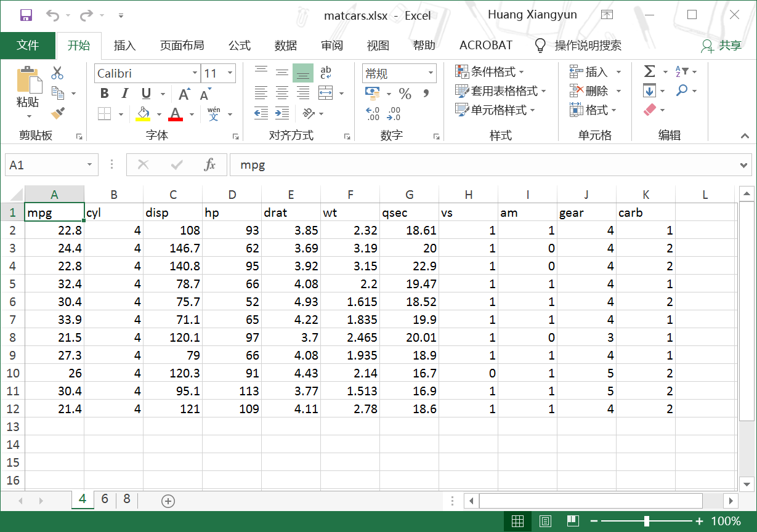Click the Percent Style icon
This screenshot has width=757, height=532.
click(405, 94)
